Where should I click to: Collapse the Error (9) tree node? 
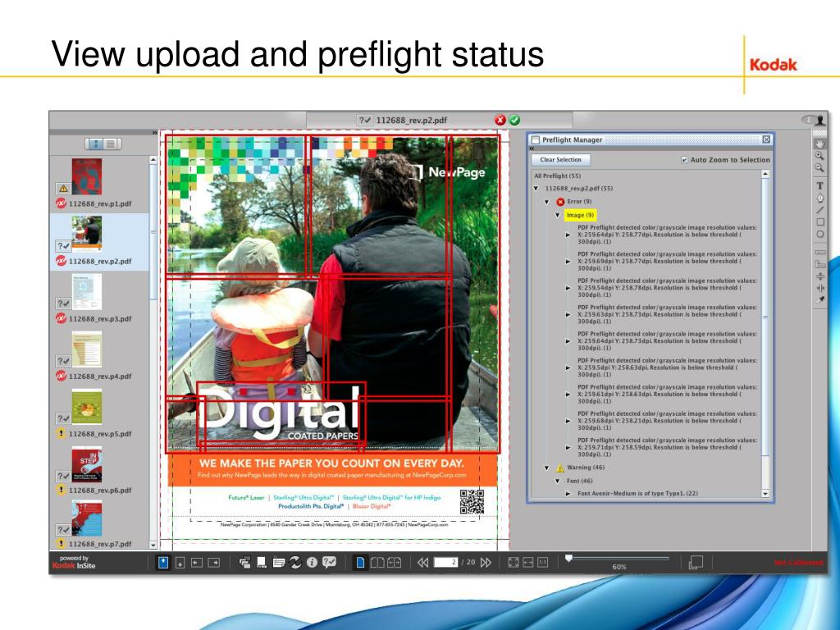[x=546, y=202]
